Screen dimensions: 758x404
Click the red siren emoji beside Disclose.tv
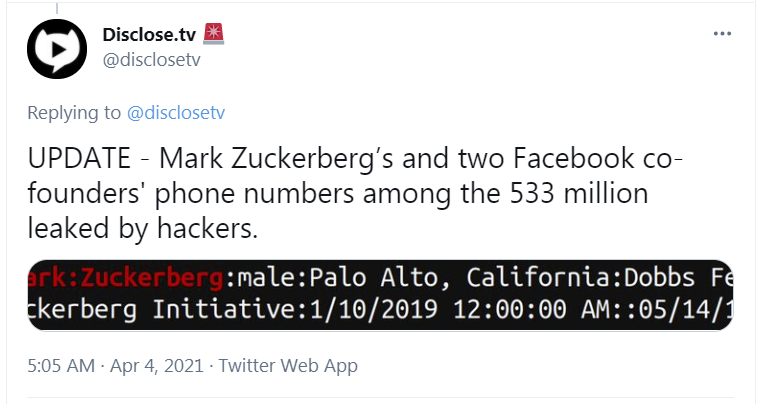click(213, 34)
